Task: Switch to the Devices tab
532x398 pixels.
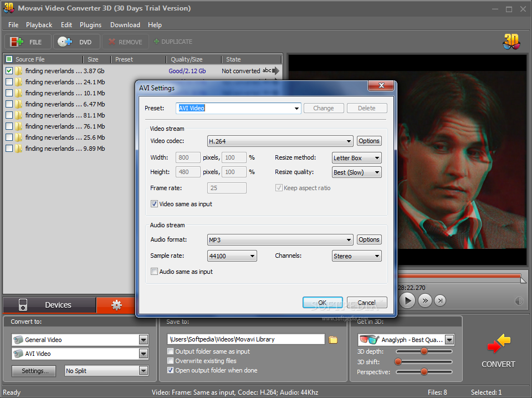Action: pyautogui.click(x=49, y=305)
